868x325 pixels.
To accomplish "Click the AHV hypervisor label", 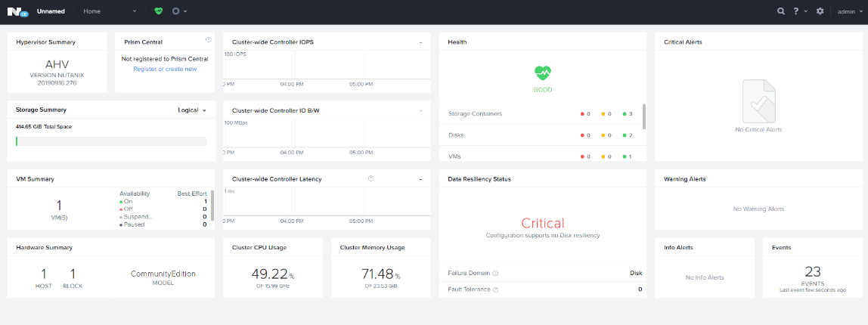I will click(x=57, y=64).
